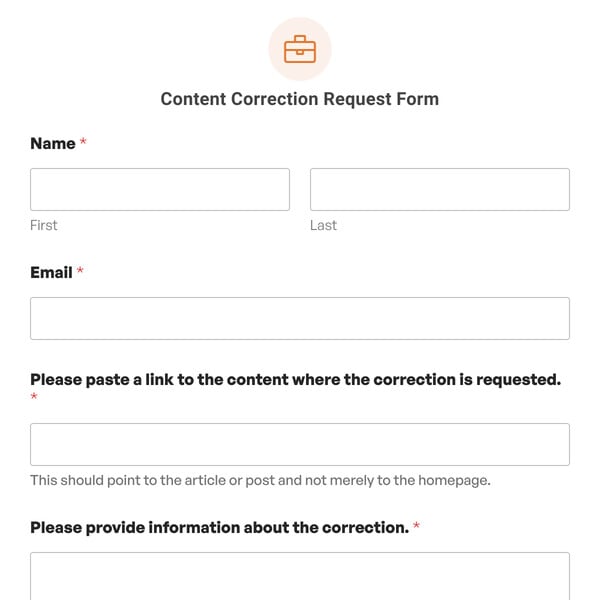Click the Email field label
600x600 pixels.
51,272
